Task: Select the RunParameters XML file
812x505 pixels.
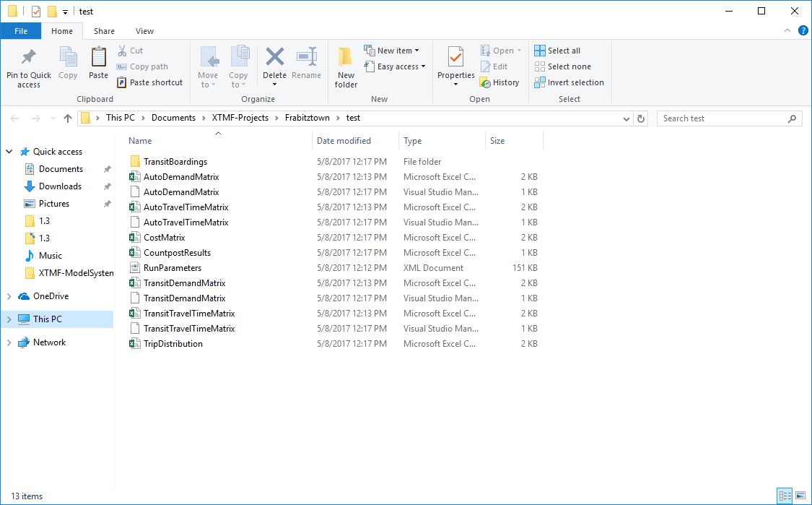Action: pyautogui.click(x=173, y=268)
